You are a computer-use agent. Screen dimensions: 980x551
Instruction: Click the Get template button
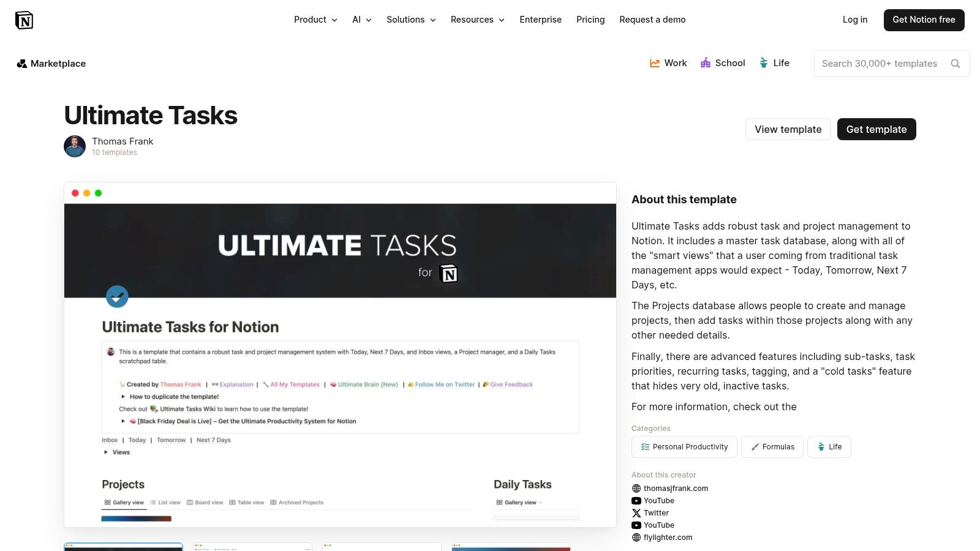(876, 129)
